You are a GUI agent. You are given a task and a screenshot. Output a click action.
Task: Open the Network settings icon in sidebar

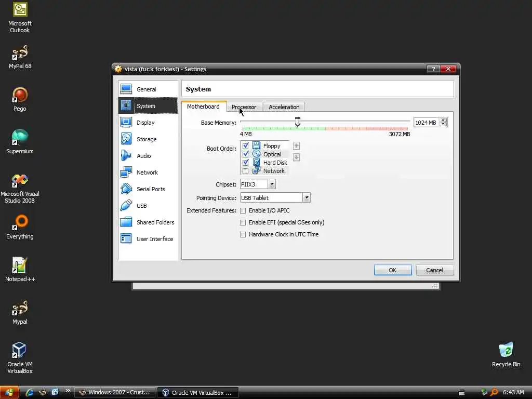126,172
